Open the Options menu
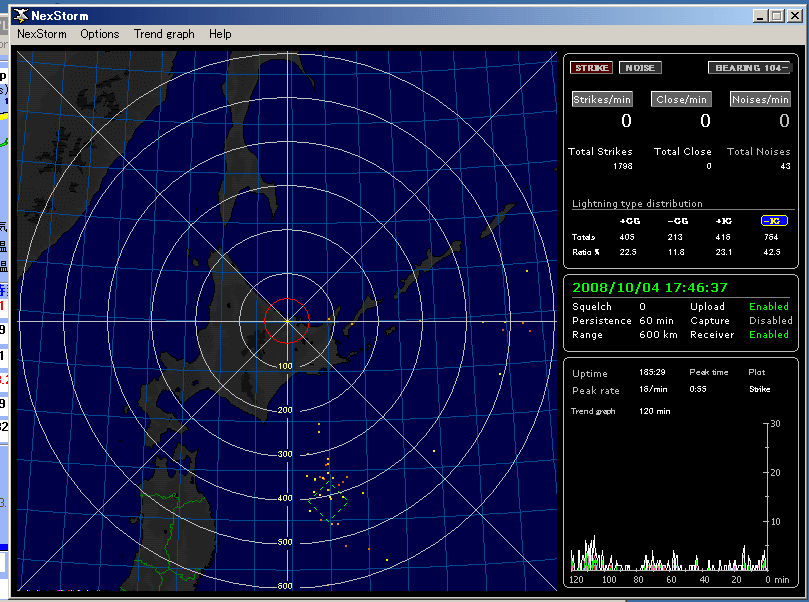Image resolution: width=809 pixels, height=602 pixels. [99, 34]
